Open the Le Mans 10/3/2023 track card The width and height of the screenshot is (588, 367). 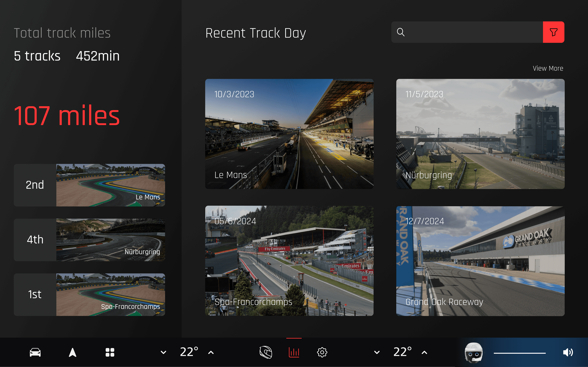289,134
